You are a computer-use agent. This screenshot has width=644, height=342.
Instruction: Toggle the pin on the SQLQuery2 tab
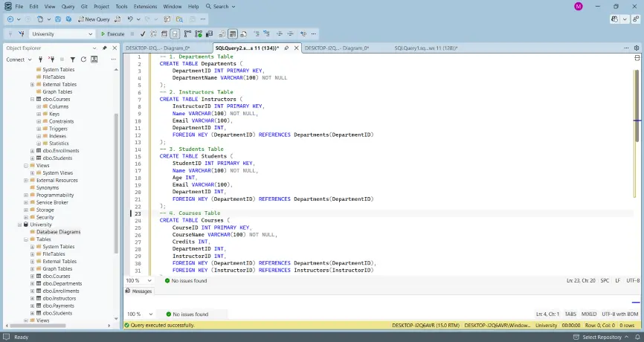pyautogui.click(x=286, y=48)
